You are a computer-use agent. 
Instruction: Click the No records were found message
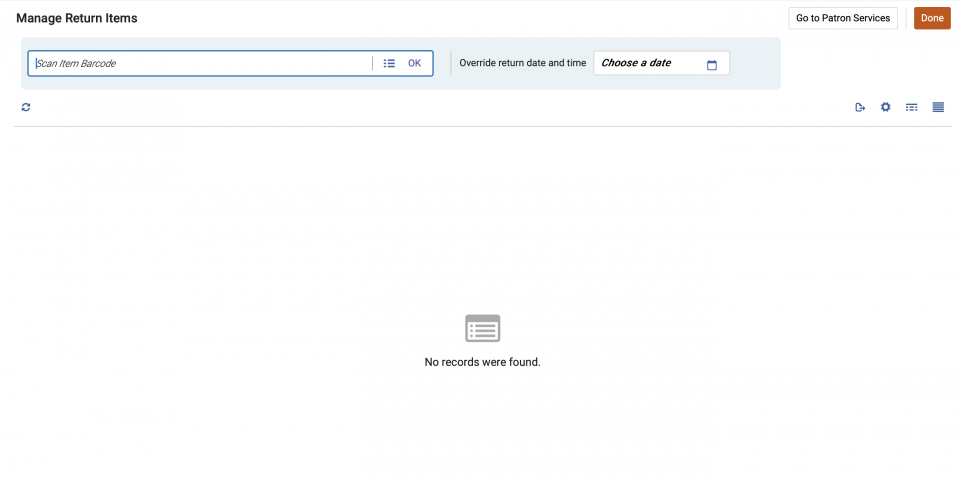pyautogui.click(x=482, y=362)
